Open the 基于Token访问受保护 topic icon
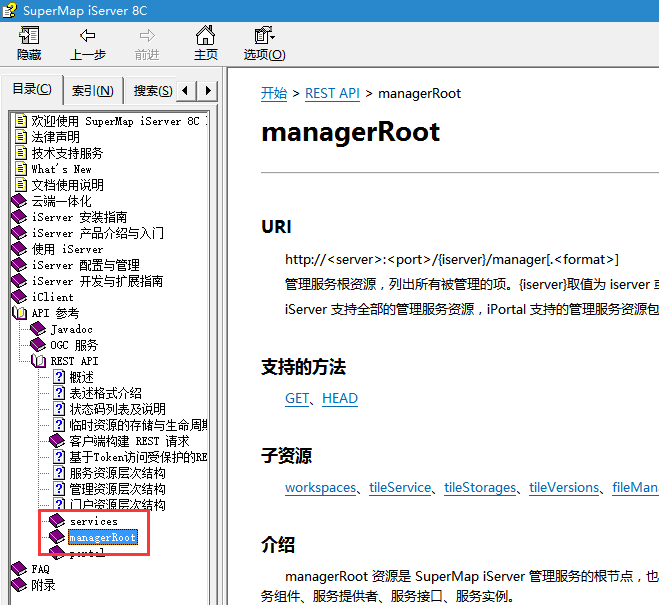 (59, 457)
